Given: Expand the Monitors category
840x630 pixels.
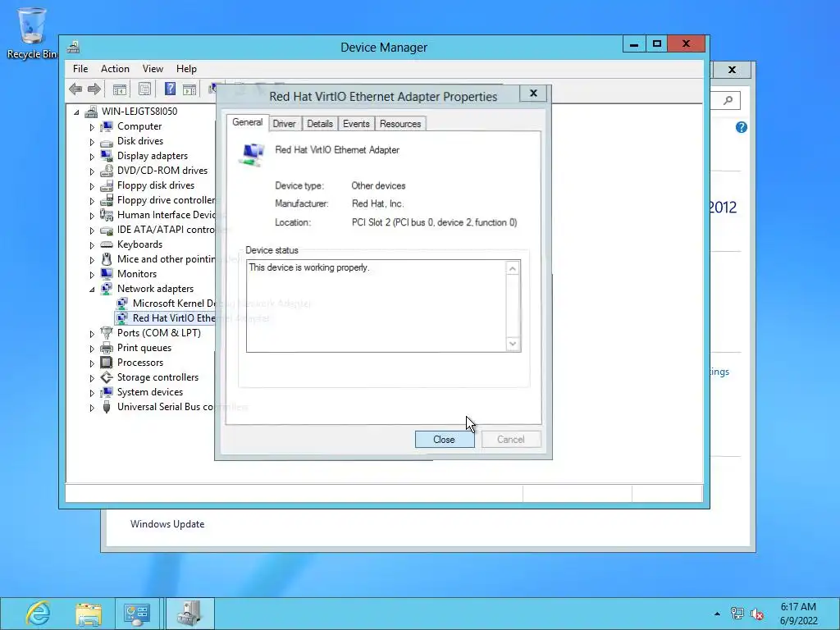Looking at the screenshot, I should click(x=92, y=275).
